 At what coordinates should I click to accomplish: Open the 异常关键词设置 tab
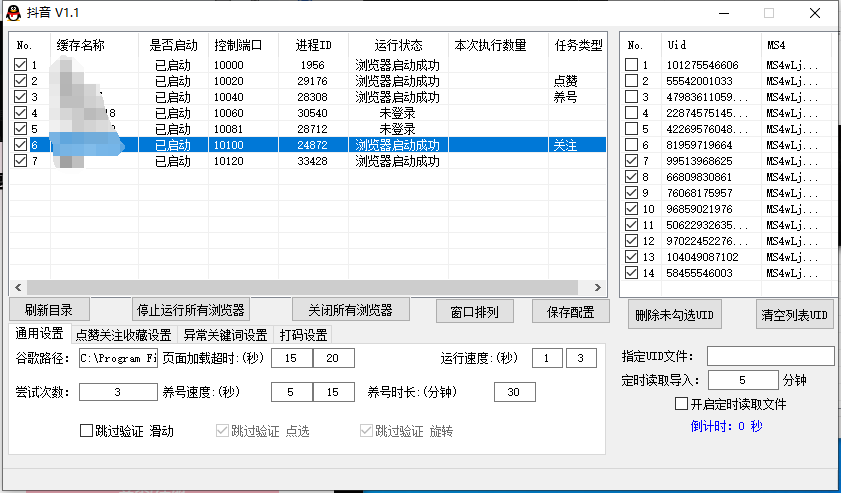click(x=225, y=335)
